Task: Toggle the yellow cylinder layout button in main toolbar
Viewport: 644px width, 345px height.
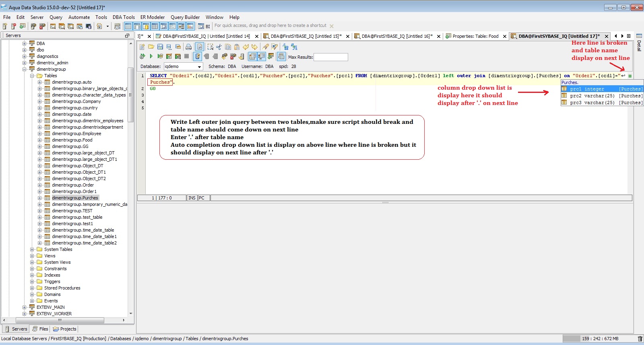Action: click(x=146, y=26)
